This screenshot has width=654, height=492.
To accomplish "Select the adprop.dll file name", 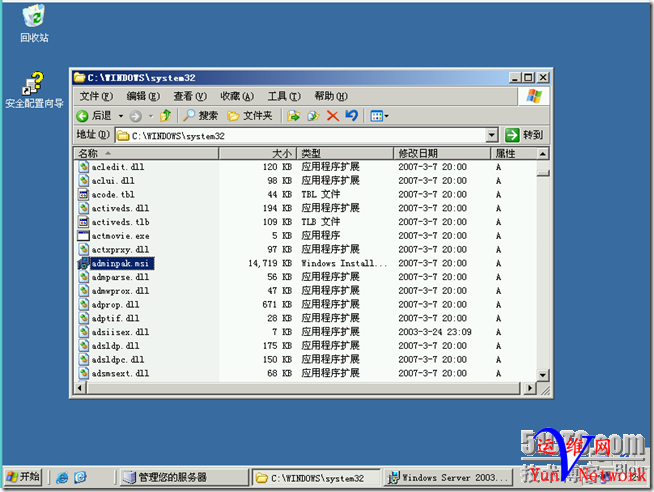I will [x=116, y=304].
